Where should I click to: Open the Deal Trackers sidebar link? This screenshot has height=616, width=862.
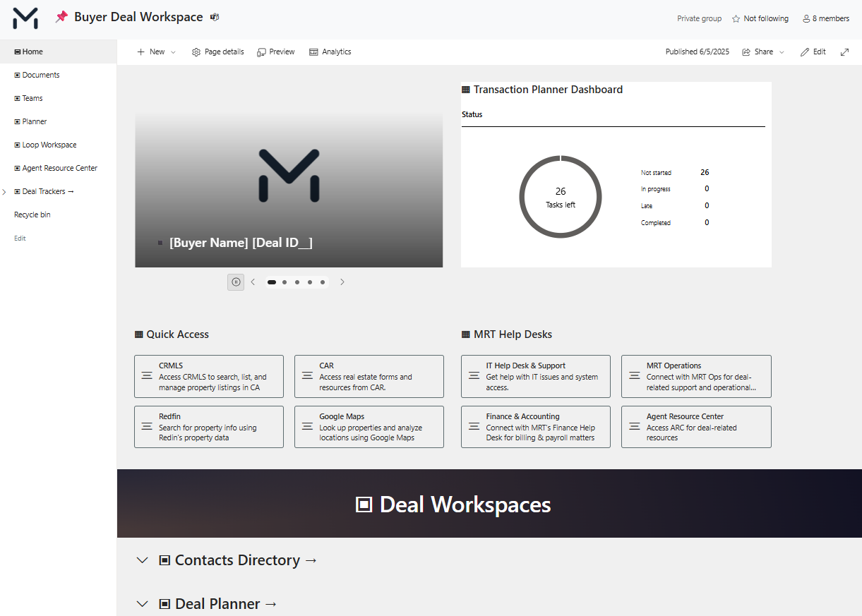tap(44, 191)
